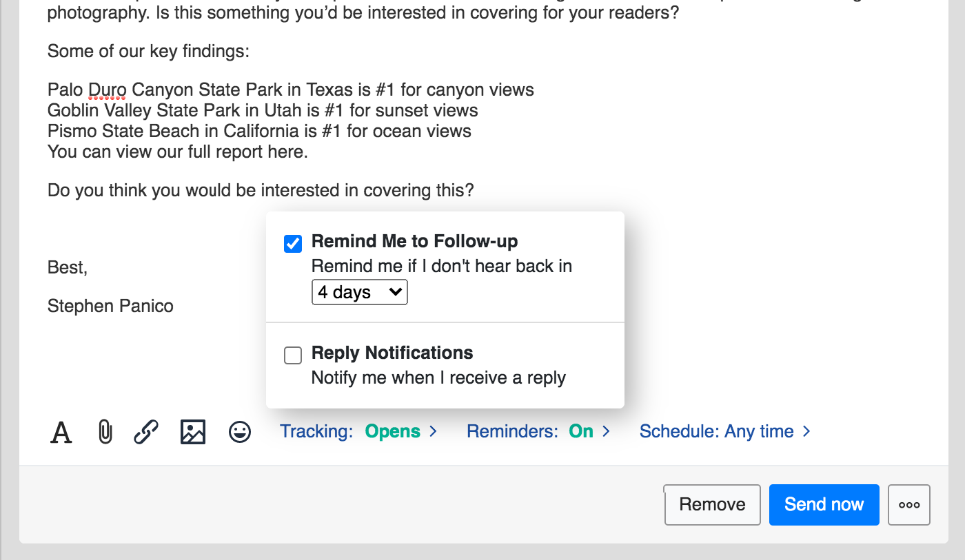The image size is (965, 560).
Task: Click the three-dot more options button
Action: pos(909,505)
